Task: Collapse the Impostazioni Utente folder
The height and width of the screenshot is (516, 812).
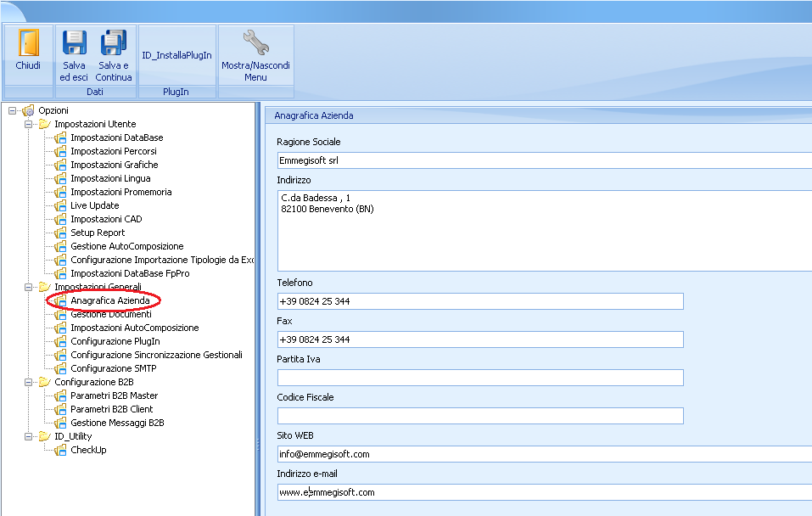Action: [x=29, y=125]
